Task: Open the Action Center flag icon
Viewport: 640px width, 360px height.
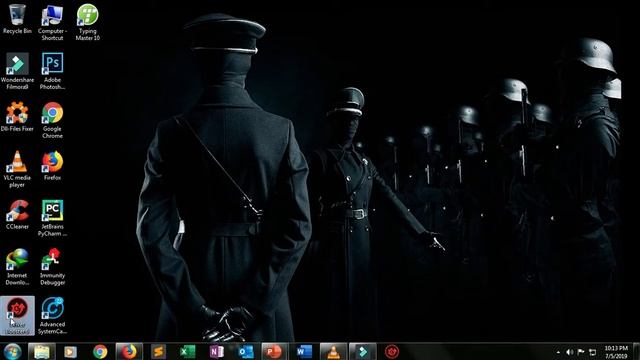Action: pos(581,352)
